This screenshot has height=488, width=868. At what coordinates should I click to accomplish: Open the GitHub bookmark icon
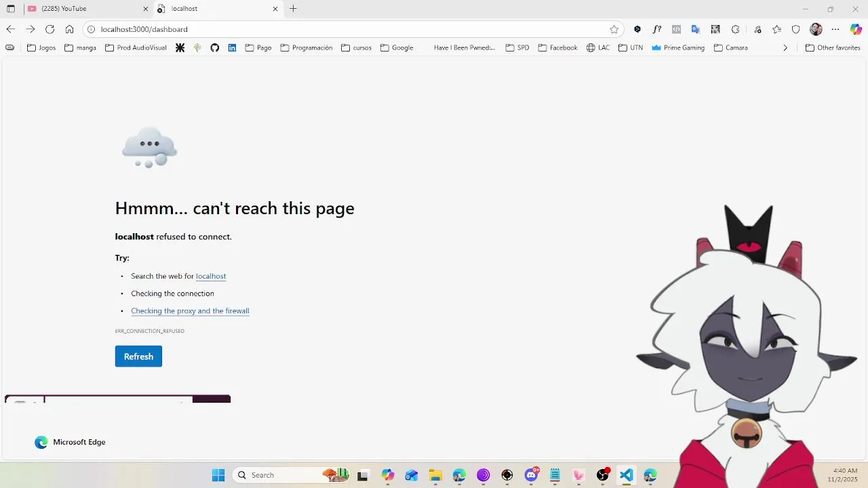tap(215, 47)
